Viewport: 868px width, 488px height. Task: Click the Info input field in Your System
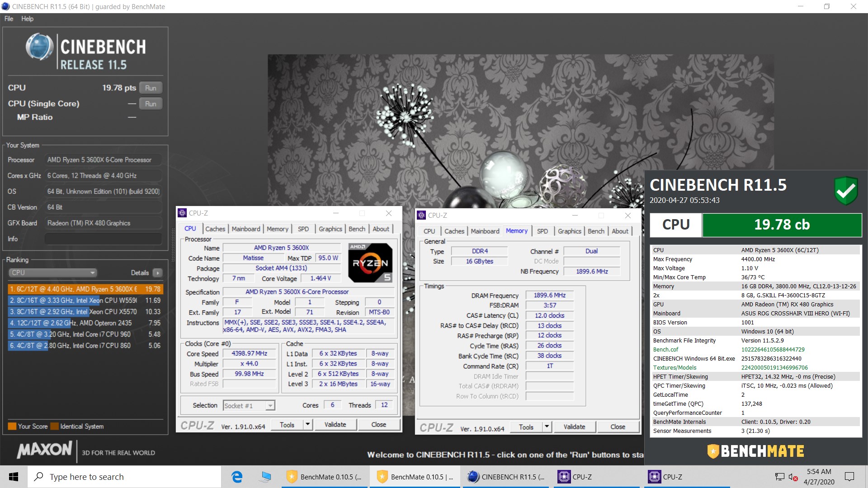tap(103, 239)
